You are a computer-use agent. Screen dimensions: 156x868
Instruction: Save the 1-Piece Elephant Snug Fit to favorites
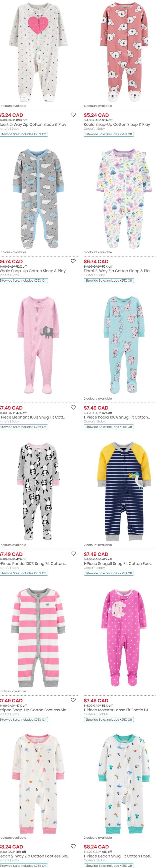(73, 407)
